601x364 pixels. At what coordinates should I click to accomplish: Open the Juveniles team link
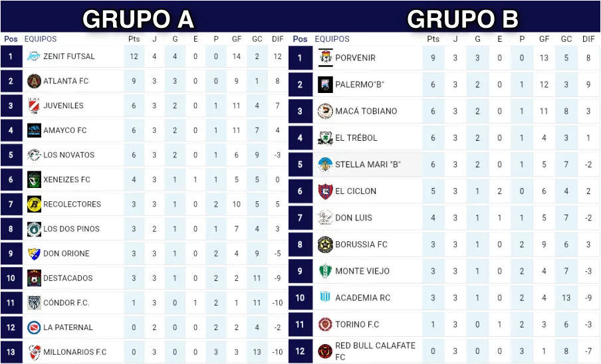63,106
